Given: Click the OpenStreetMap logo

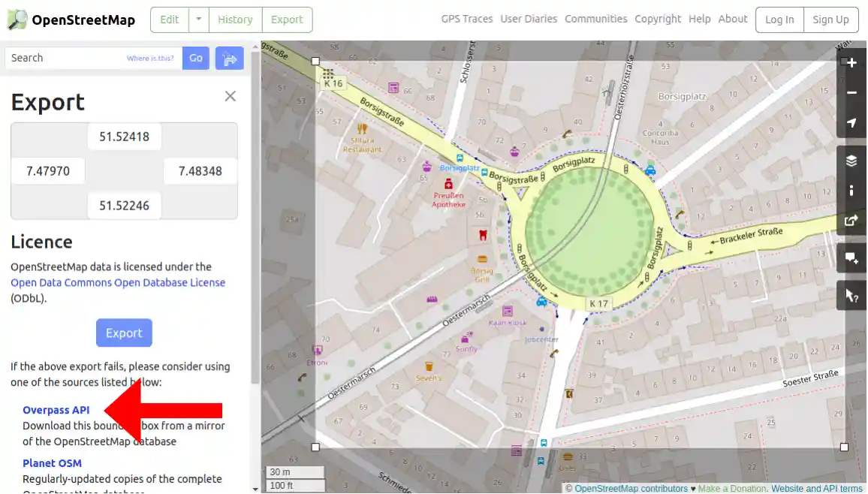Looking at the screenshot, I should [x=71, y=20].
